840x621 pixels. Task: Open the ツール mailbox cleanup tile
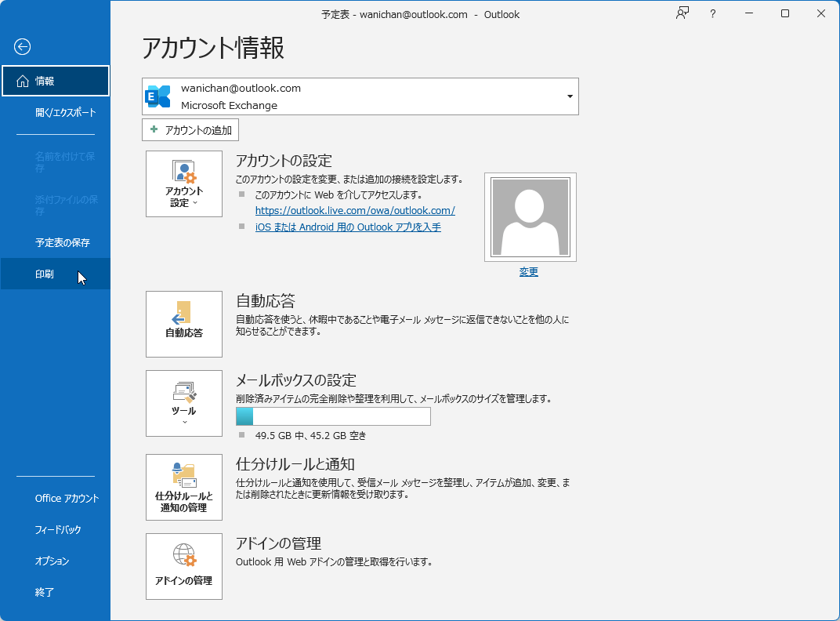pos(183,403)
